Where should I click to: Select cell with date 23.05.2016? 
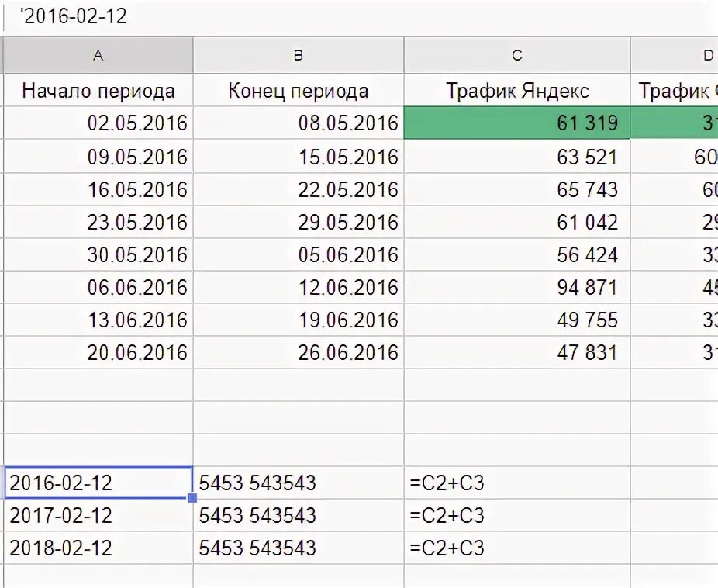(x=98, y=222)
